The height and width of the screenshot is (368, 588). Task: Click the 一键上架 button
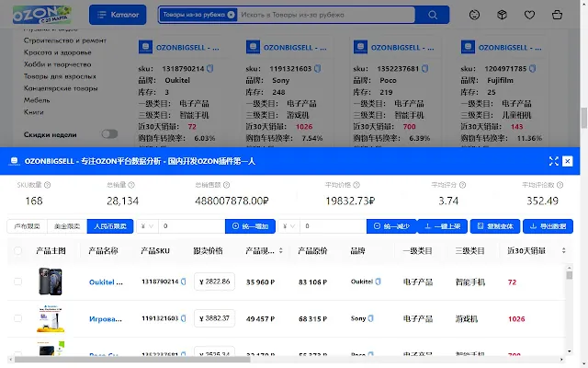pos(442,226)
